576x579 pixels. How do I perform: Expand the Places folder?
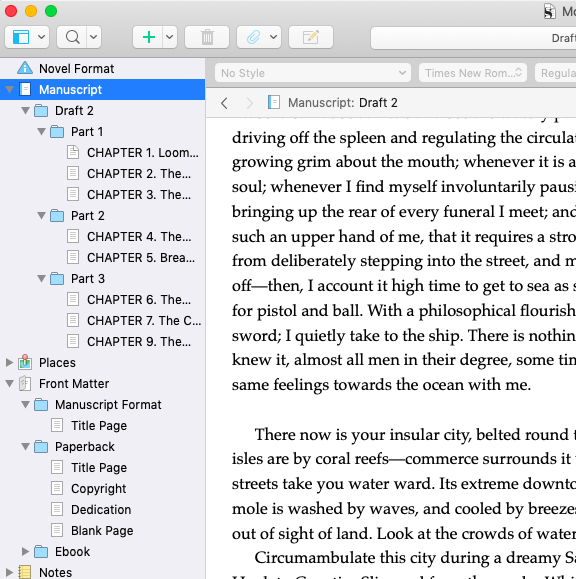[10, 363]
